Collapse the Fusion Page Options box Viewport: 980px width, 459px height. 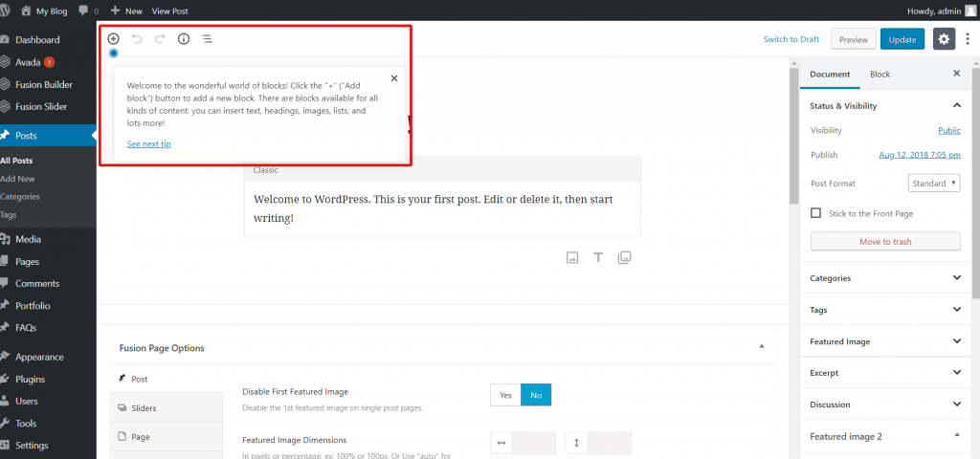point(761,346)
